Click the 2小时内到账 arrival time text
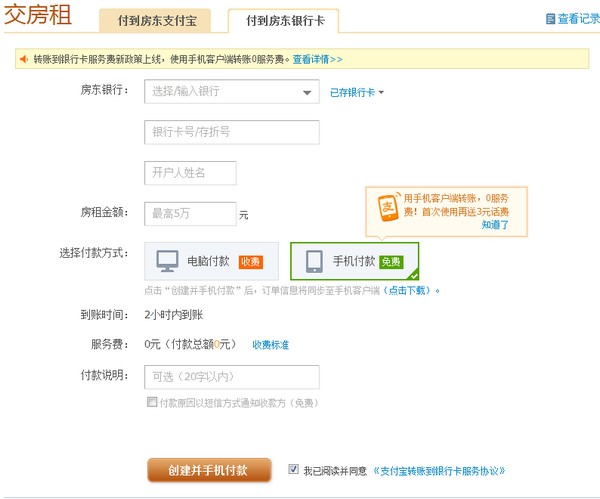This screenshot has height=499, width=600. coord(173,315)
